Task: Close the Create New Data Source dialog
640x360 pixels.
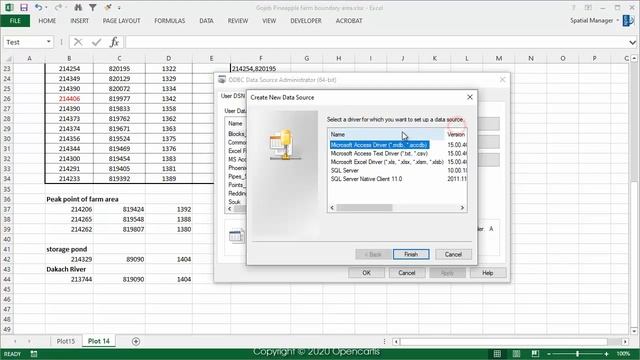Action: tap(470, 97)
